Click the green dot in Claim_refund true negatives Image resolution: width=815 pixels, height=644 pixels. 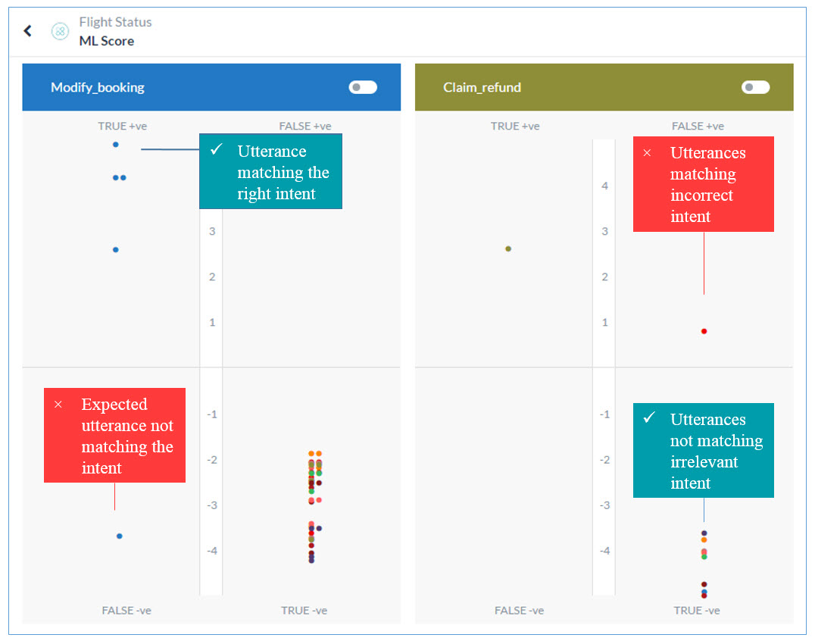704,557
